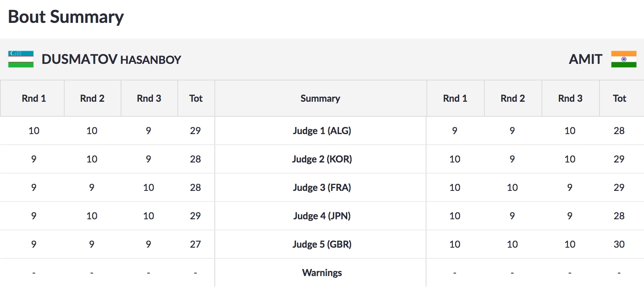This screenshot has width=644, height=295.
Task: Click the Judge 3 (FRA) label
Action: (x=322, y=188)
